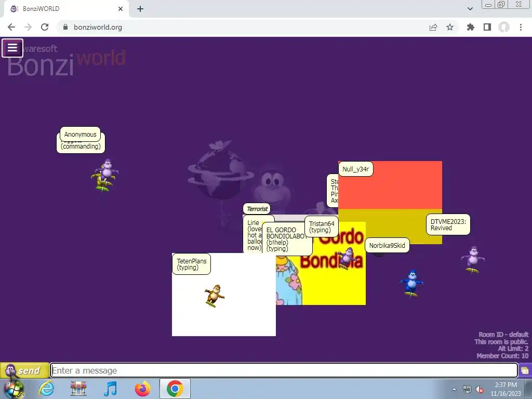The width and height of the screenshot is (532, 399).
Task: Click the Norbika9Skid name tag
Action: (x=387, y=245)
